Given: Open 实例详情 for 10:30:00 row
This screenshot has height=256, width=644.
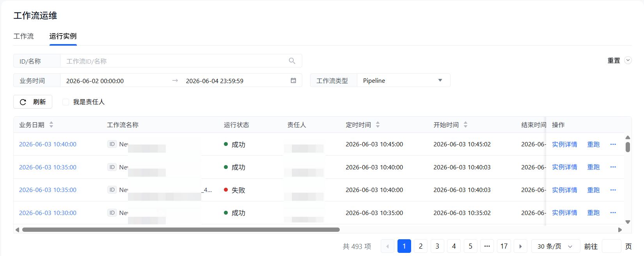Looking at the screenshot, I should [564, 213].
